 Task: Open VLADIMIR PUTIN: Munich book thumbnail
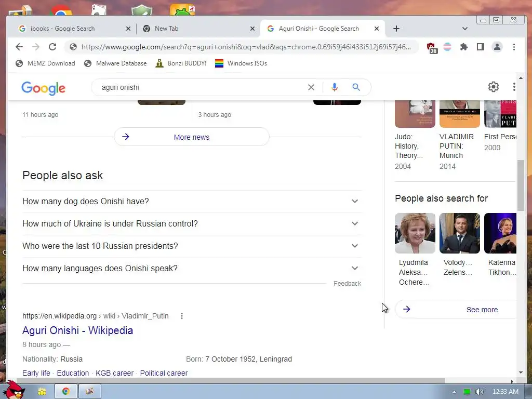[x=460, y=114]
